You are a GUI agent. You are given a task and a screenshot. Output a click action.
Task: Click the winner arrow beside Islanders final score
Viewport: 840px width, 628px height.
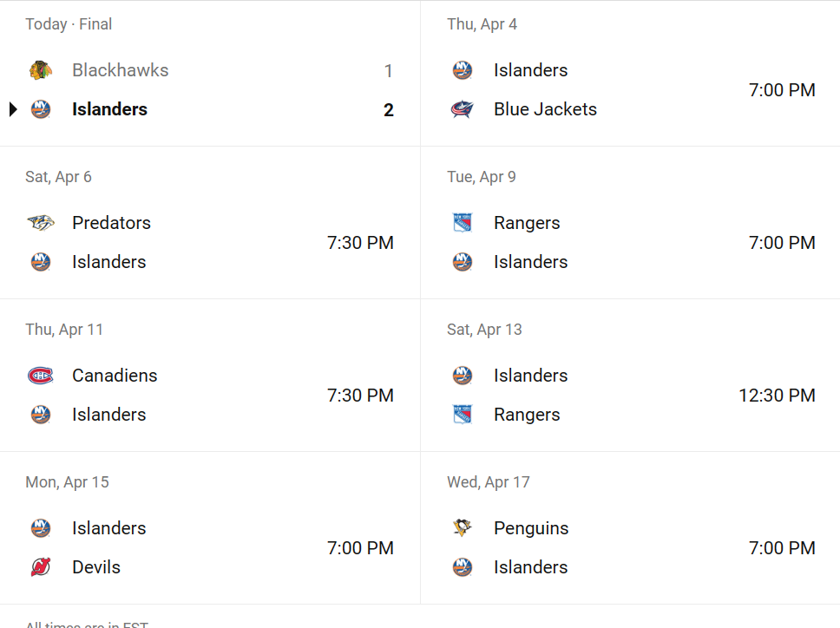[x=13, y=109]
